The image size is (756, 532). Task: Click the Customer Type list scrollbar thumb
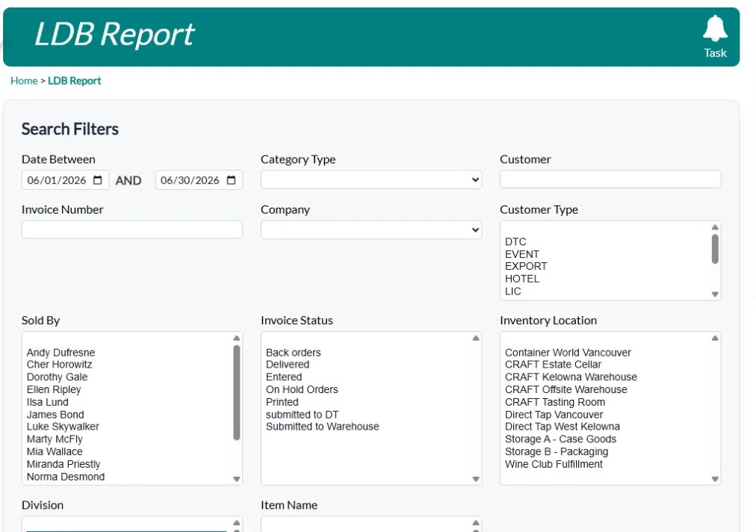click(715, 249)
